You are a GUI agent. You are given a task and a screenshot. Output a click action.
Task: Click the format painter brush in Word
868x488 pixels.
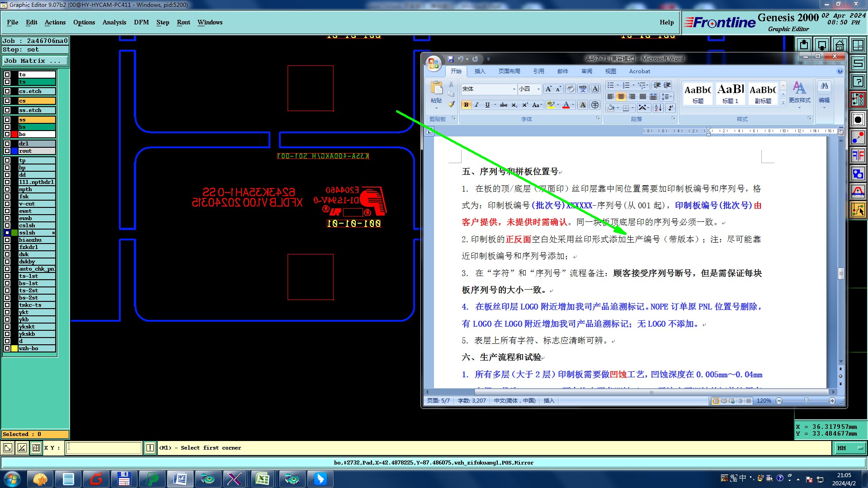click(x=451, y=104)
